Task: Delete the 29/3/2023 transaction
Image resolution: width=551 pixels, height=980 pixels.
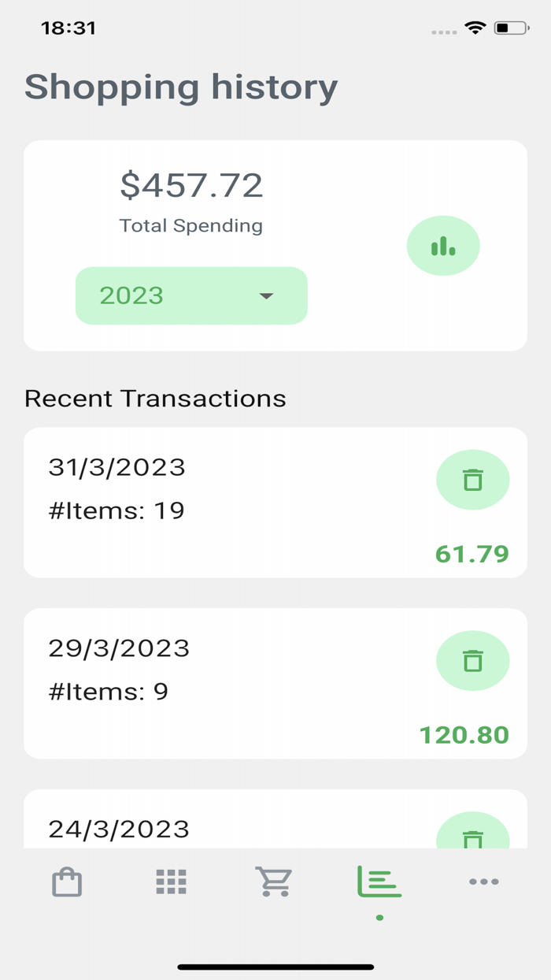Action: click(473, 660)
